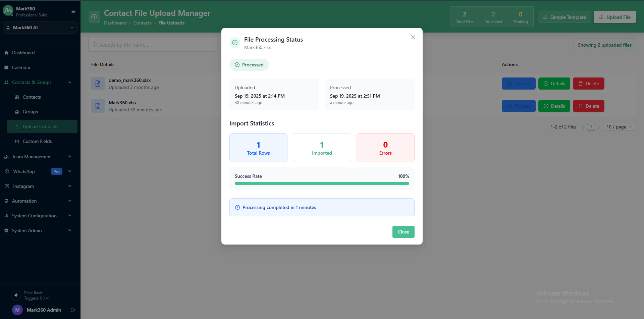Click the WhatsApp channel icon
Image resolution: width=644 pixels, height=319 pixels.
pos(7,171)
